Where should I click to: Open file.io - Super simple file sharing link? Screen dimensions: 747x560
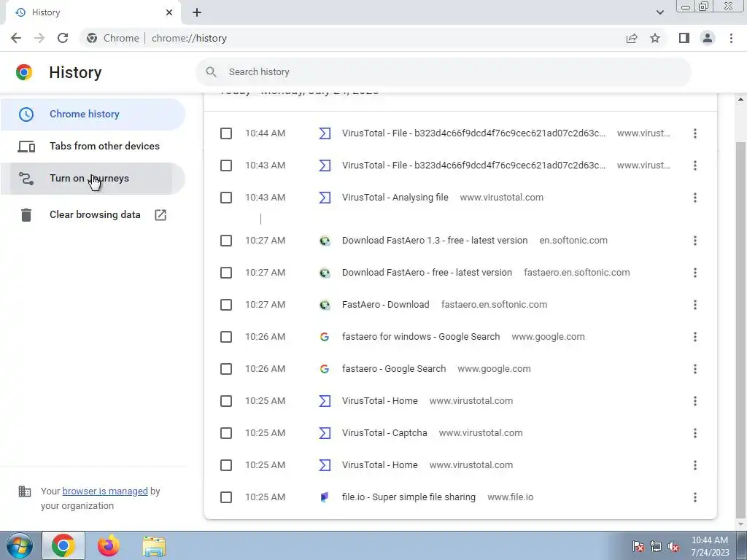[409, 497]
